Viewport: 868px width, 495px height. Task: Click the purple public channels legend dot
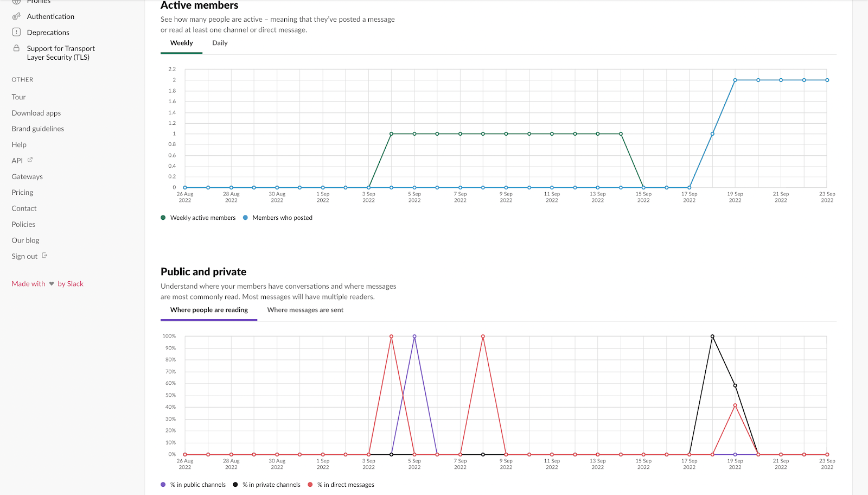point(163,485)
